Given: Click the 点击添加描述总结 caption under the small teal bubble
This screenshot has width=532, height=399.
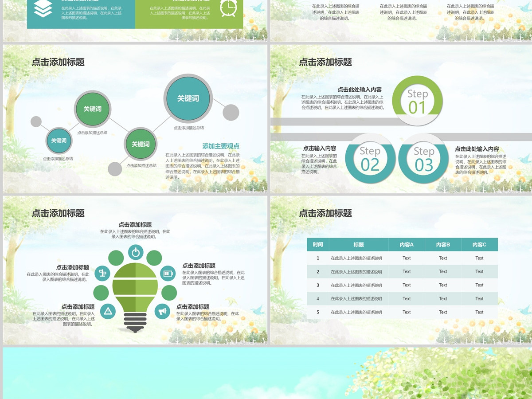Looking at the screenshot, I should point(58,158).
